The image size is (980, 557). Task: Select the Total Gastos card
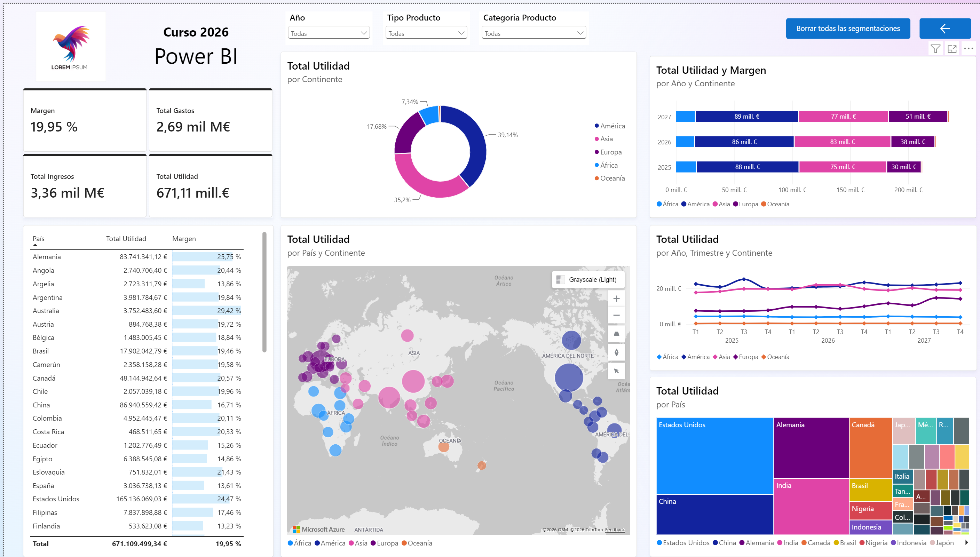click(211, 120)
